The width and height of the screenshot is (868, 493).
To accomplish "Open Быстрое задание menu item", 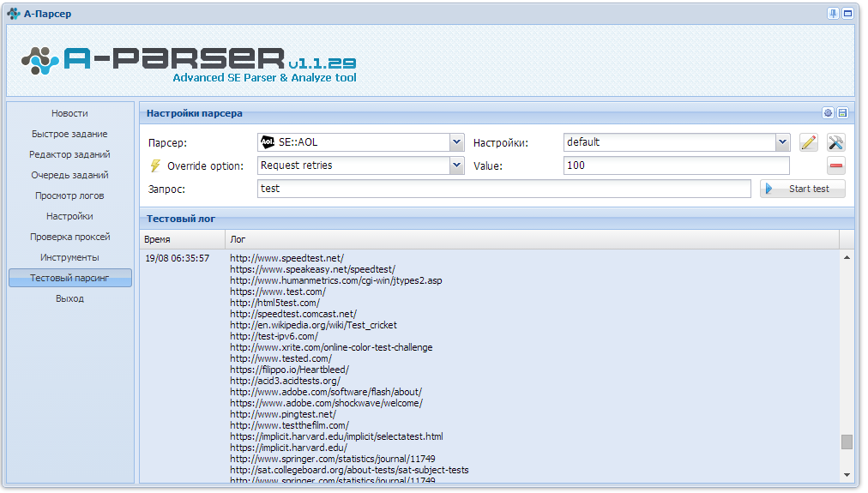I will point(69,134).
